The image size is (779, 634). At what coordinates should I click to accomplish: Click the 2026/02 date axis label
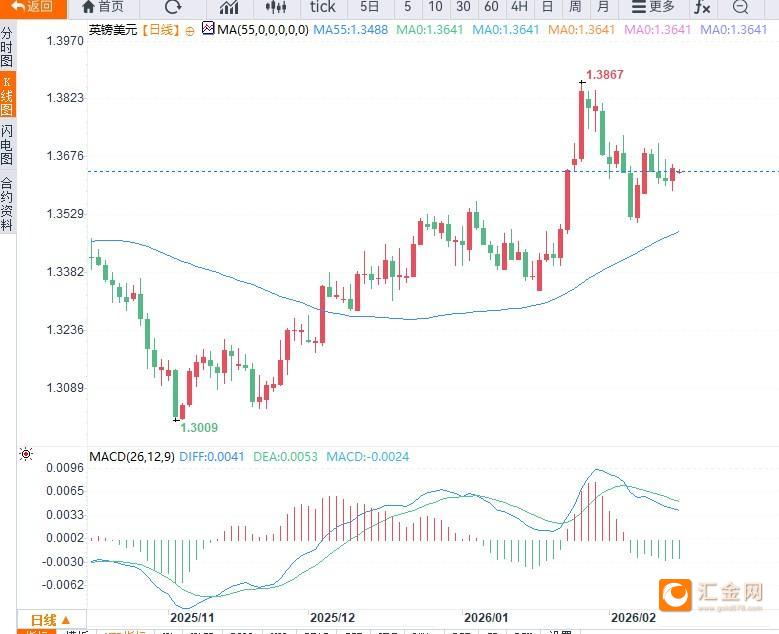[x=633, y=618]
